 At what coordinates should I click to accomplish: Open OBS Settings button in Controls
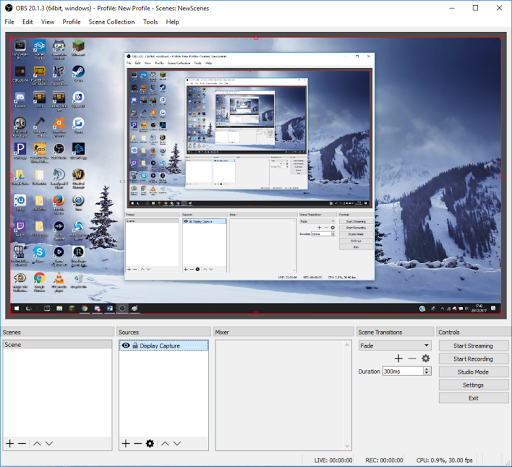point(473,385)
